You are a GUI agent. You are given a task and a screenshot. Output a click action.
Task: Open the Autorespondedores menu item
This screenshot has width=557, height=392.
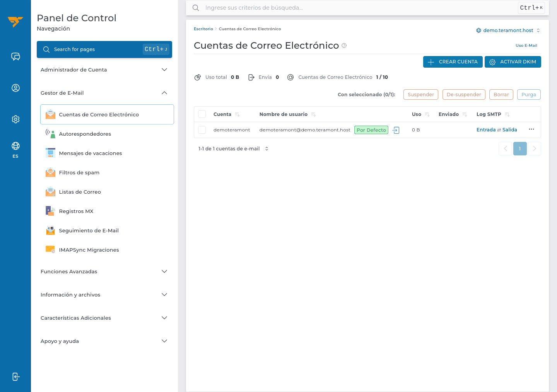click(107, 134)
